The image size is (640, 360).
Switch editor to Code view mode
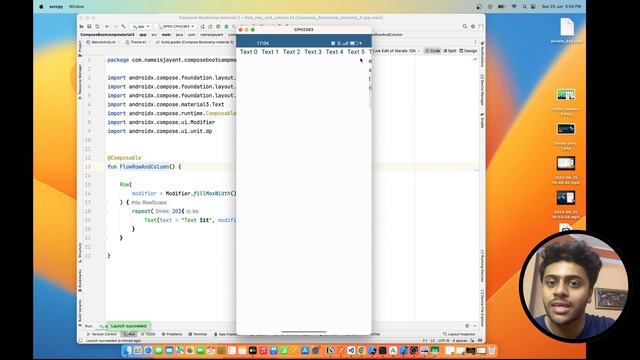433,51
